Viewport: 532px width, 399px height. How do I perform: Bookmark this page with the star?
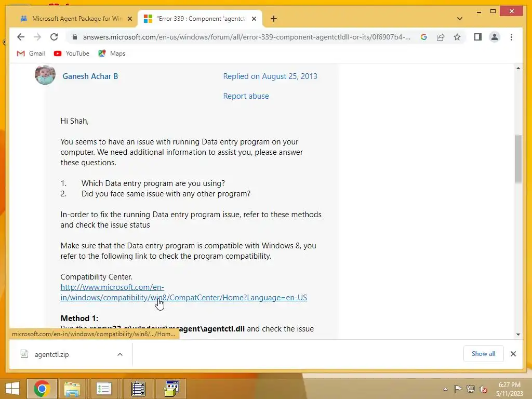(x=457, y=37)
